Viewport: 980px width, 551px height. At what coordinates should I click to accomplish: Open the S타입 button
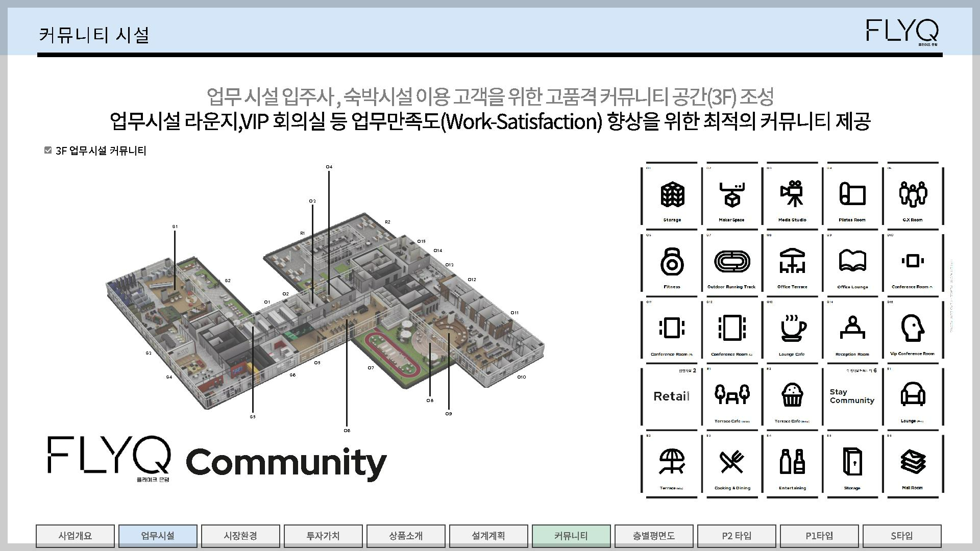click(x=902, y=536)
